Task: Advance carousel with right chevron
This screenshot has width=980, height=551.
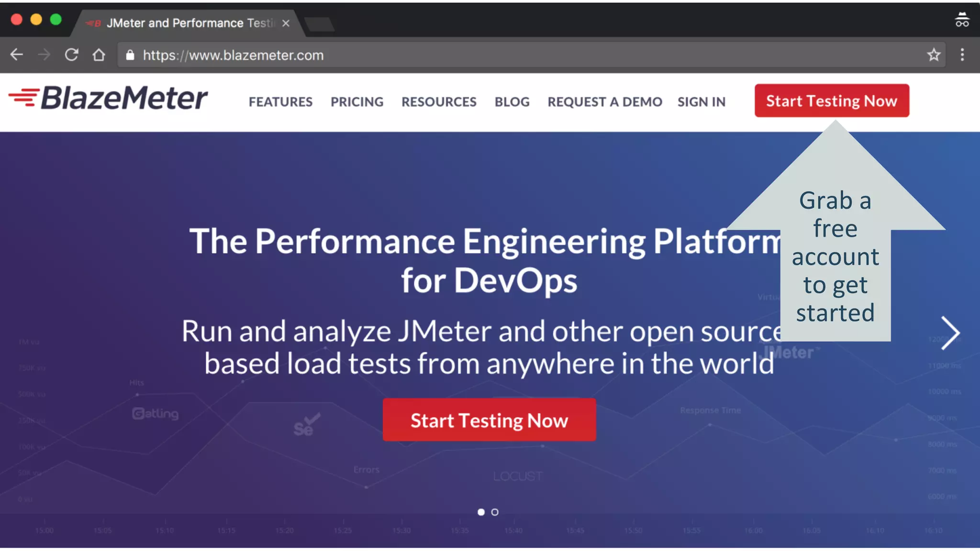Action: [x=950, y=333]
